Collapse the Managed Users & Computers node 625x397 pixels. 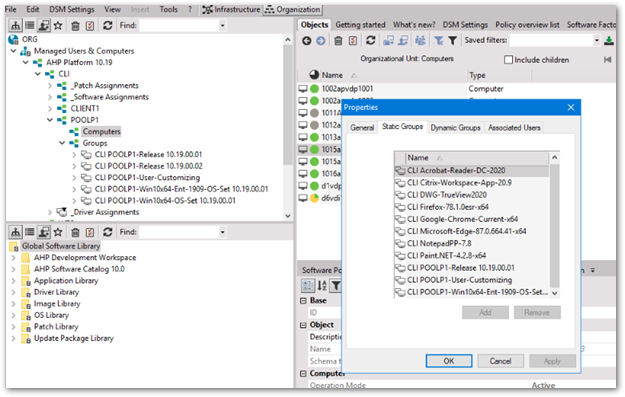(14, 51)
